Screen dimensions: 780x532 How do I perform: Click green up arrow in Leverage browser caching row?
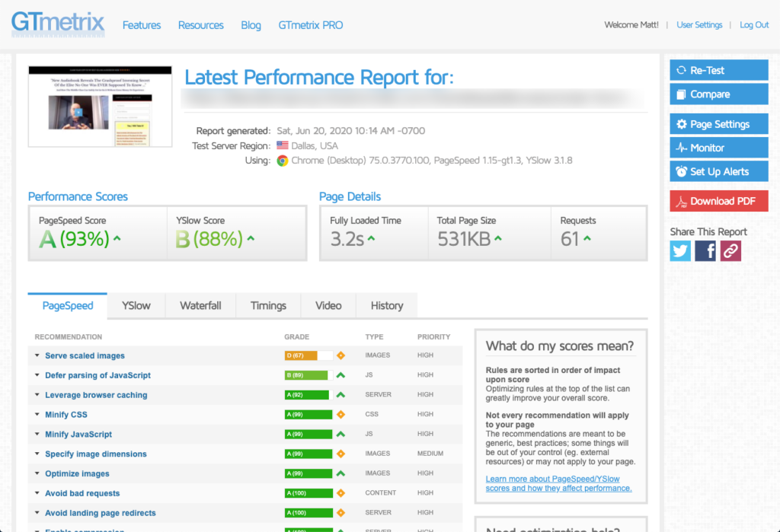coord(340,395)
